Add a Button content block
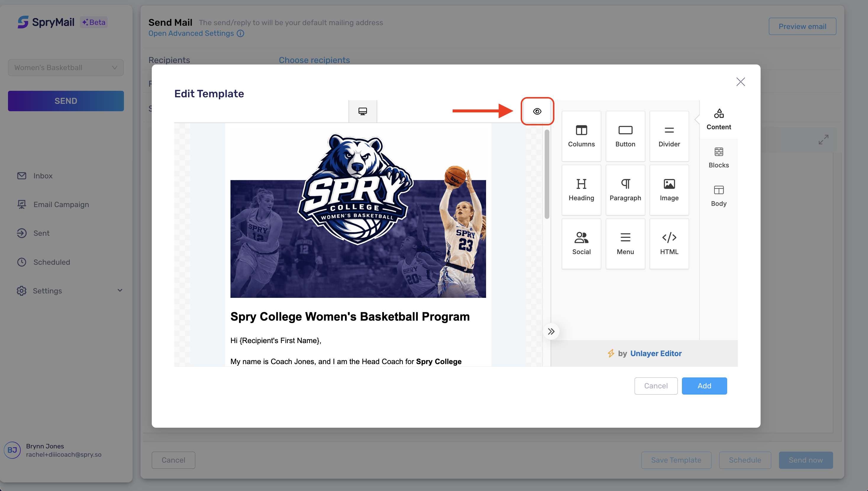 [x=625, y=136]
